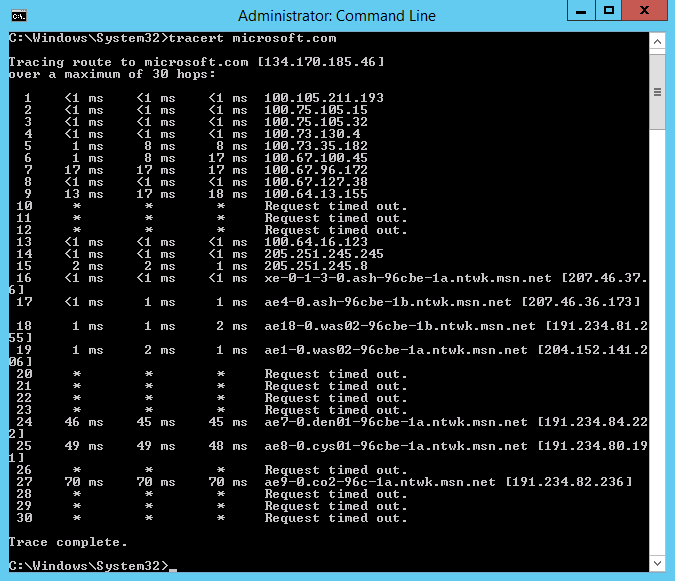The image size is (675, 581).
Task: Click the title 'Administrator: Command Line'
Action: [337, 16]
